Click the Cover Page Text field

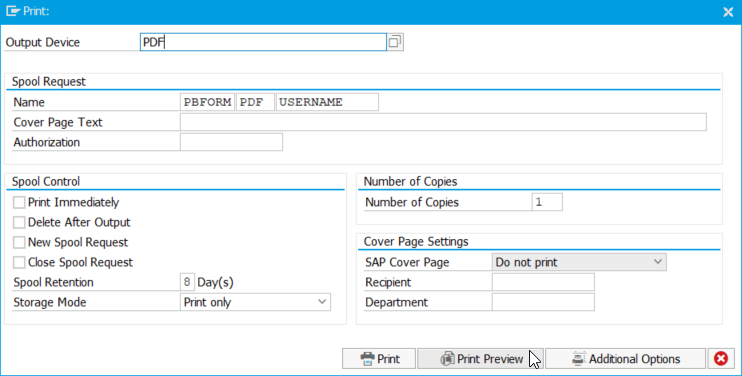(443, 122)
